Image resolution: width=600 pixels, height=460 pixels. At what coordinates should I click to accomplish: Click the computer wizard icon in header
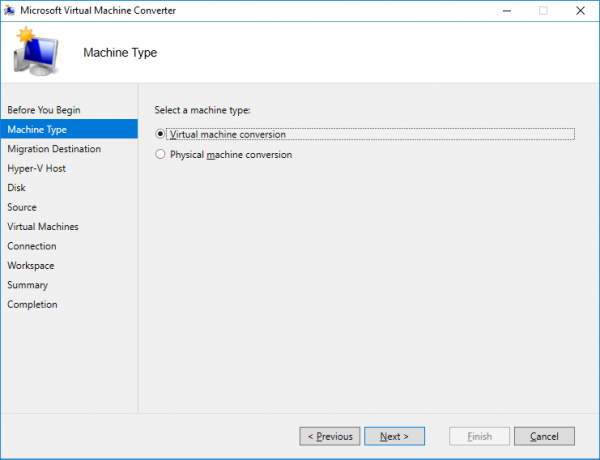point(36,51)
